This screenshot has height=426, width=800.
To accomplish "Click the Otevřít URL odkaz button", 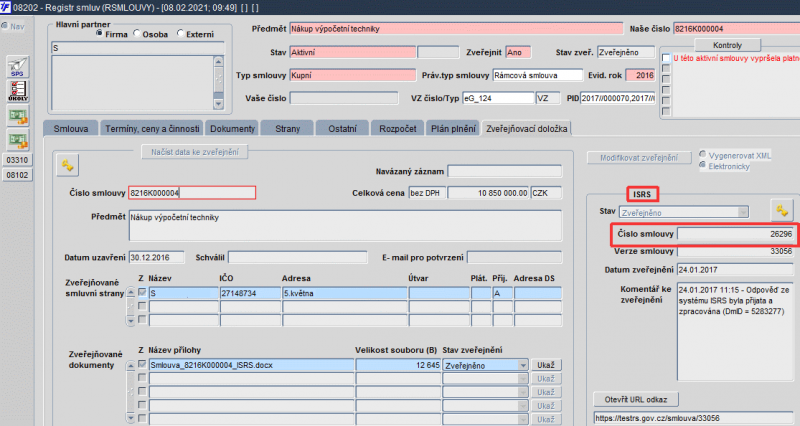I will (636, 399).
